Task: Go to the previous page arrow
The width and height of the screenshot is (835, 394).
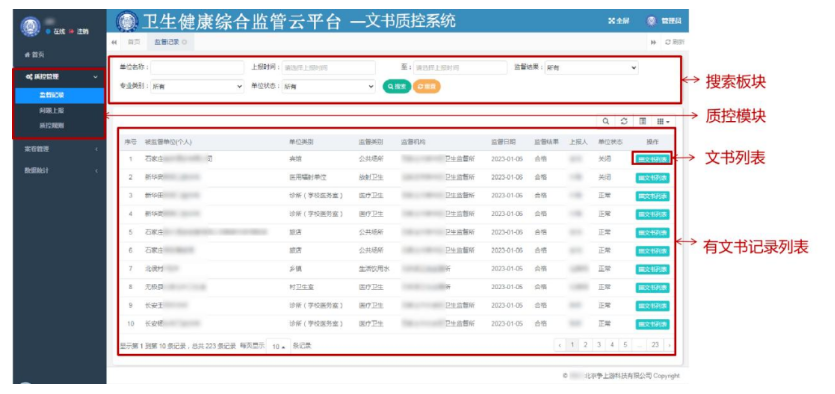Action: coord(560,345)
